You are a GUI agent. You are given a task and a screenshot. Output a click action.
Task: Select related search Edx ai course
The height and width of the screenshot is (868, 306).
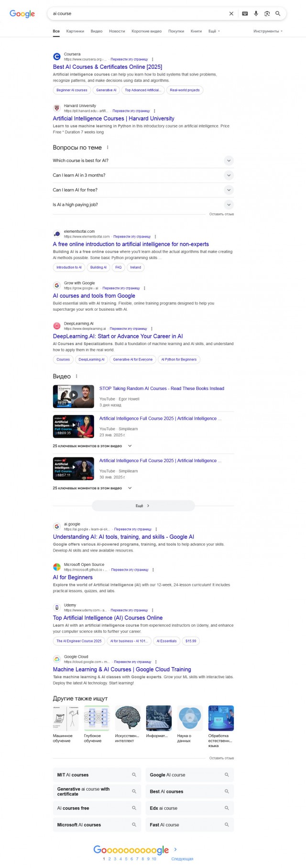189,808
